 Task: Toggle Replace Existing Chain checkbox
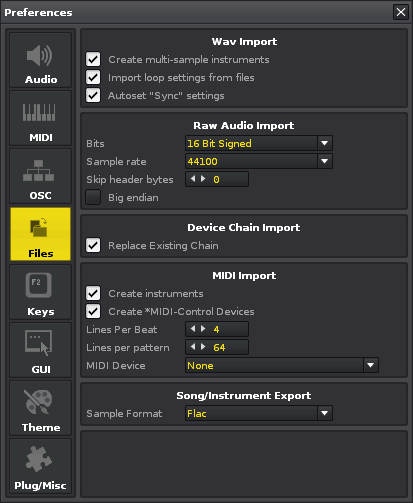click(93, 245)
